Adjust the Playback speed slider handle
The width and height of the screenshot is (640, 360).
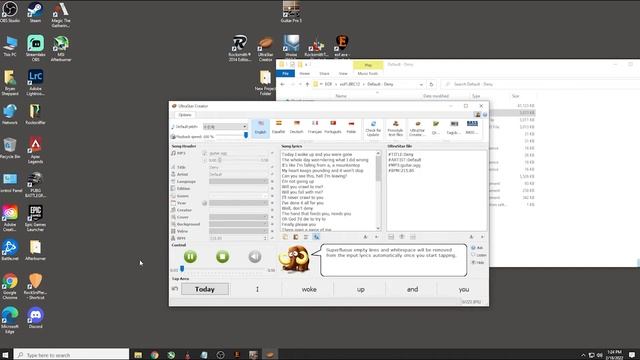click(x=246, y=135)
